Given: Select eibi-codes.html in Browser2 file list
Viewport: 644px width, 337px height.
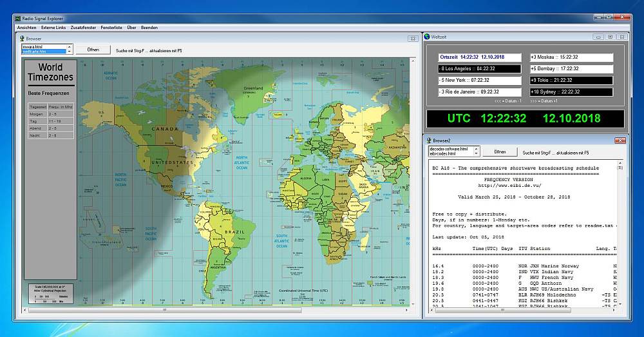Looking at the screenshot, I should (444, 154).
